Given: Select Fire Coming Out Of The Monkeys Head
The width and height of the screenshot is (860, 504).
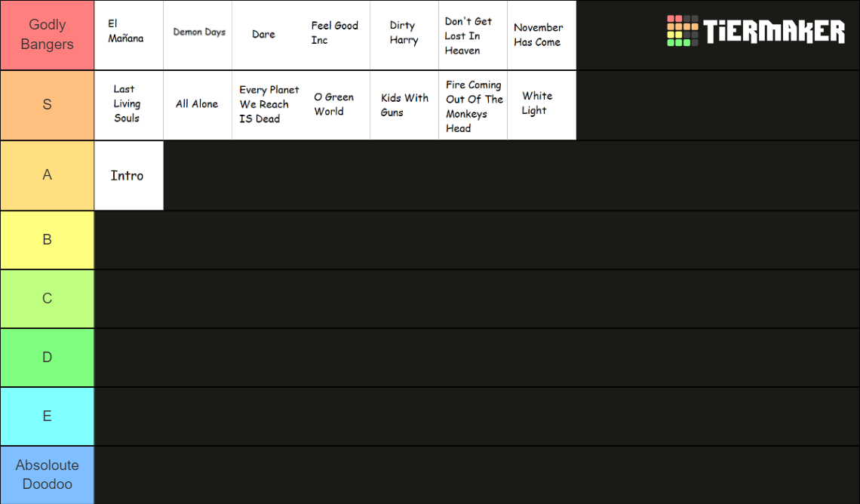Looking at the screenshot, I should coord(473,106).
